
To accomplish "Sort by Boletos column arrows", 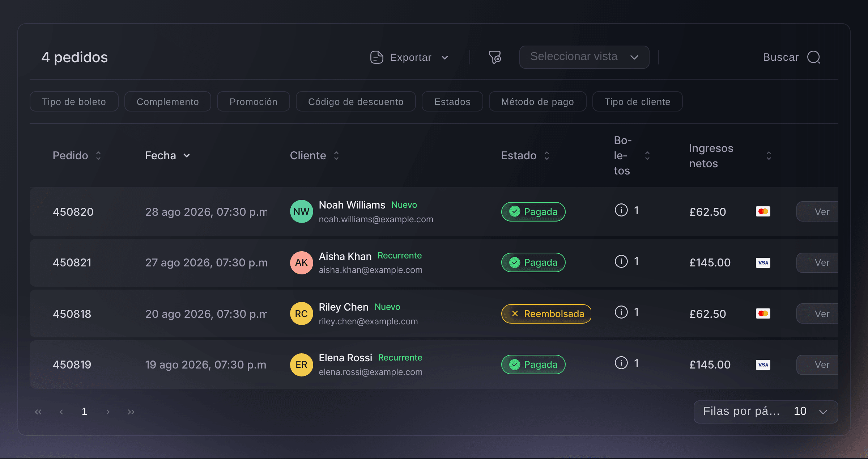I will (x=647, y=156).
